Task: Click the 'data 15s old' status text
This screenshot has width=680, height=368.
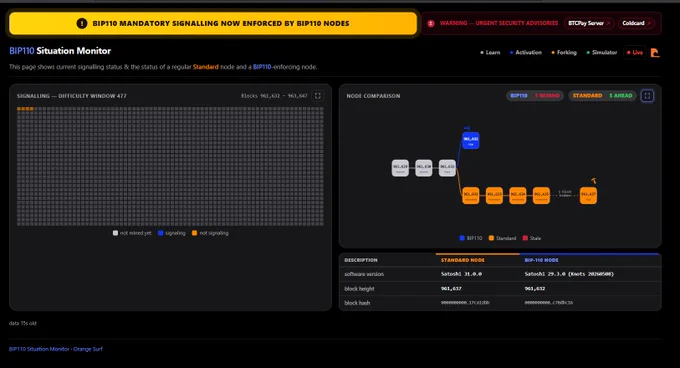Action: click(23, 323)
